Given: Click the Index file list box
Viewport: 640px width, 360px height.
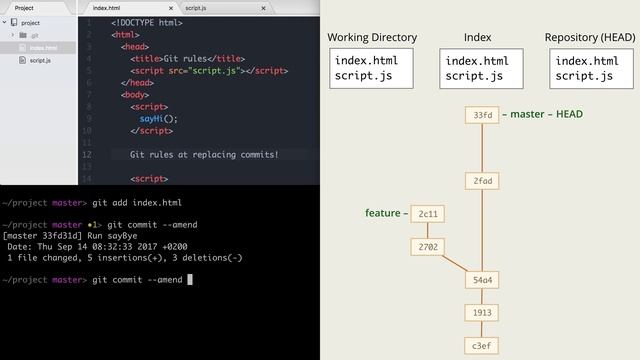Looking at the screenshot, I should click(x=481, y=69).
